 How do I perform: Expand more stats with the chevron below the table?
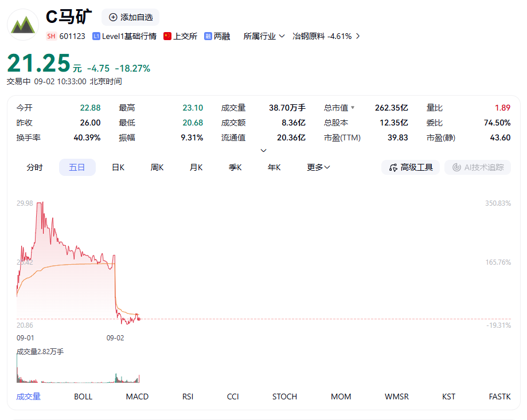click(264, 150)
